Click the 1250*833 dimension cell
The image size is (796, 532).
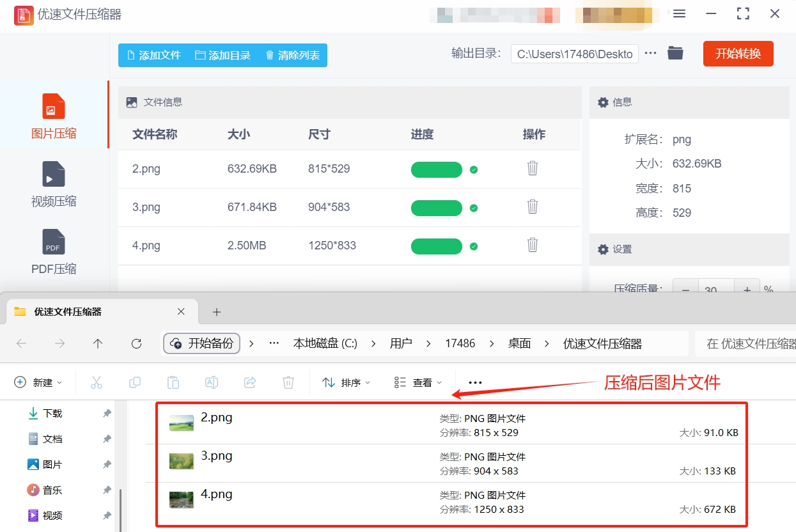pos(332,246)
